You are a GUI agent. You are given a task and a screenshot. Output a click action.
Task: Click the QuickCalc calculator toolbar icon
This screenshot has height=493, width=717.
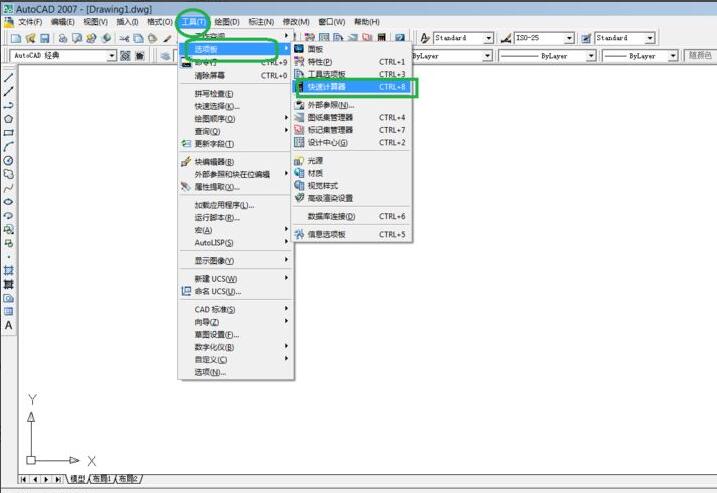(x=382, y=38)
